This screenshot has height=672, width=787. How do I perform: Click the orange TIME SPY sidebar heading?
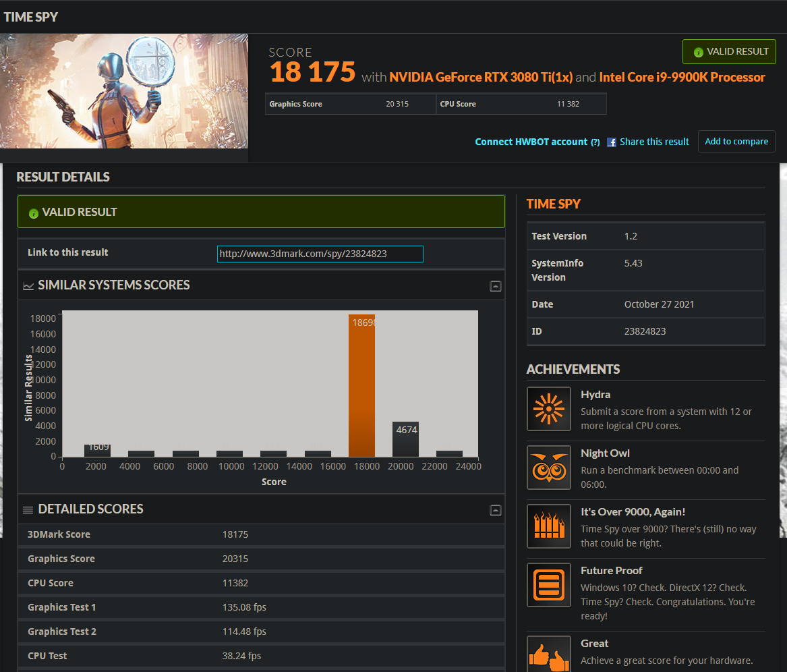553,204
